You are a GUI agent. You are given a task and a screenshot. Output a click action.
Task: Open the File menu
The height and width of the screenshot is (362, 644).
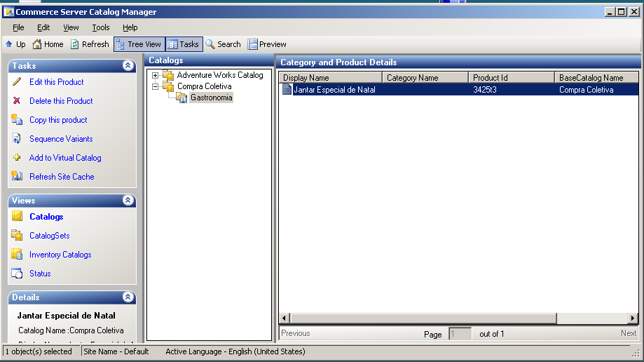[x=18, y=27]
